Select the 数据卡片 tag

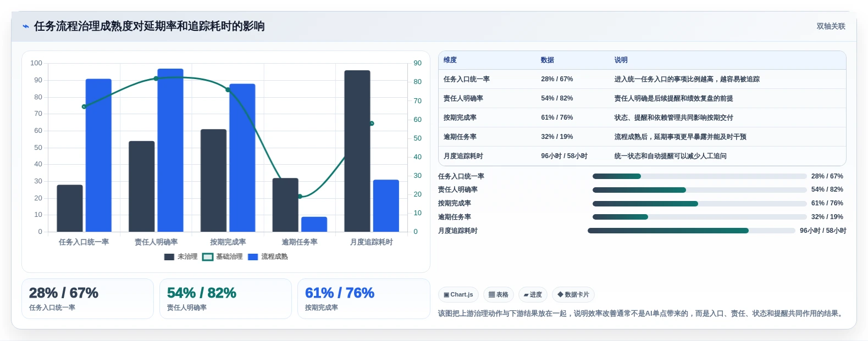coord(573,295)
